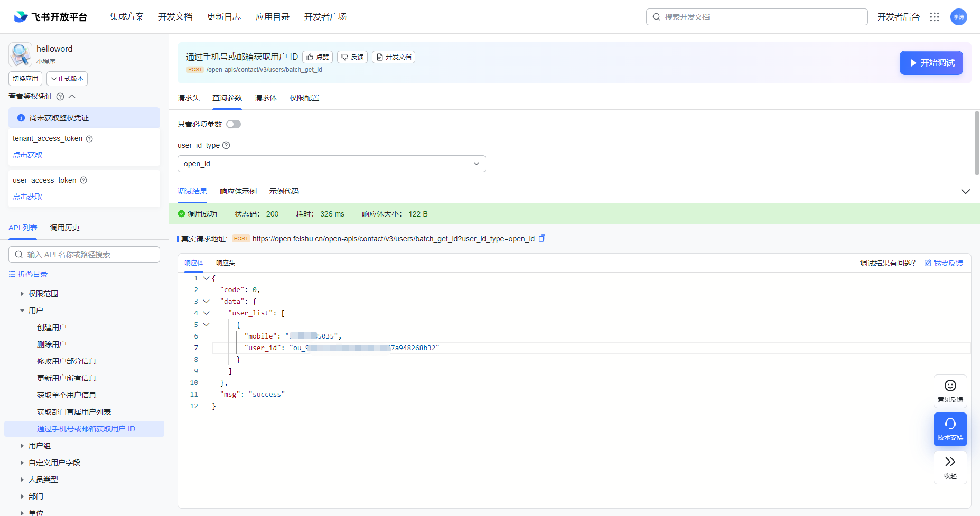Image resolution: width=980 pixels, height=516 pixels.
Task: Click the help icon beside tenant_access_token
Action: 89,138
